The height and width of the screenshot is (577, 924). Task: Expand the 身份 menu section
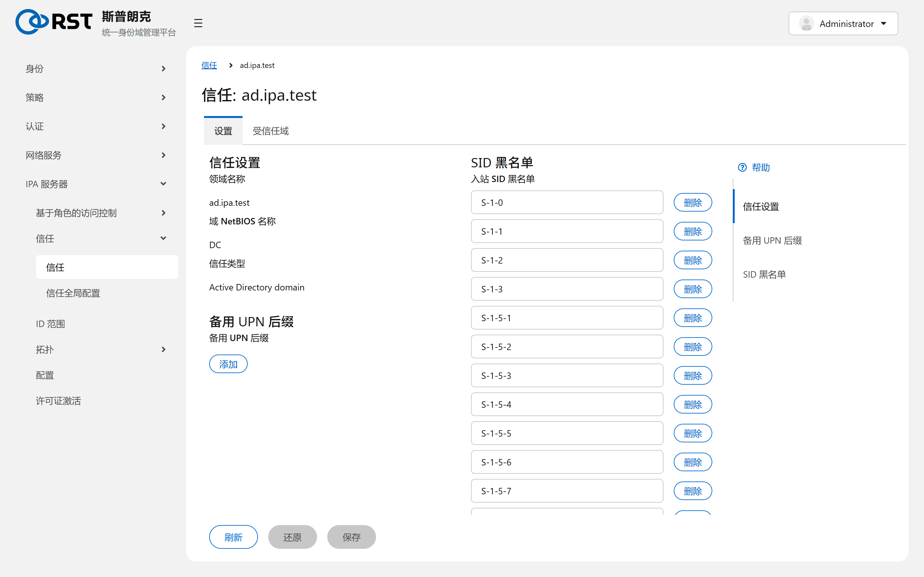96,69
